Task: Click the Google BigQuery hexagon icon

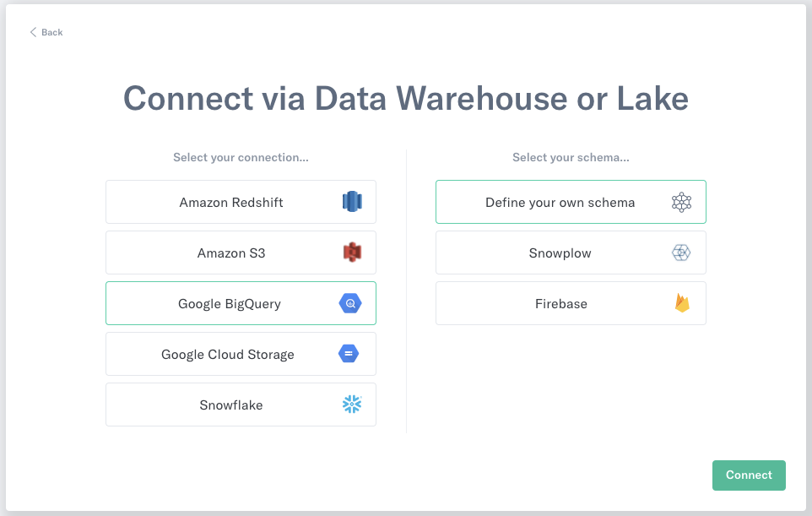Action: pos(350,303)
